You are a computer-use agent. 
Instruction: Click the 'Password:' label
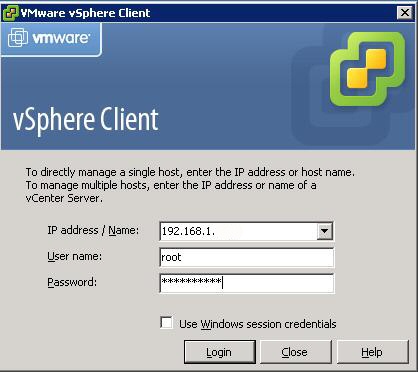72,282
